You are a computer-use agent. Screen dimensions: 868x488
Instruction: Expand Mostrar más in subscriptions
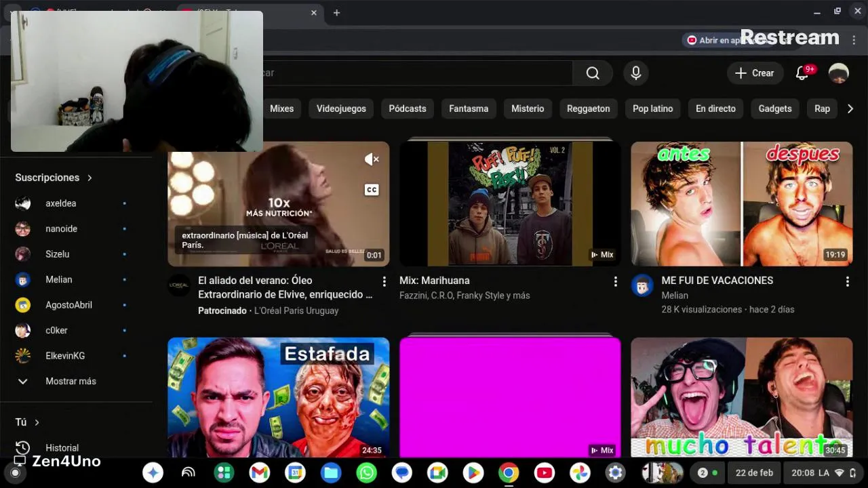click(x=71, y=381)
